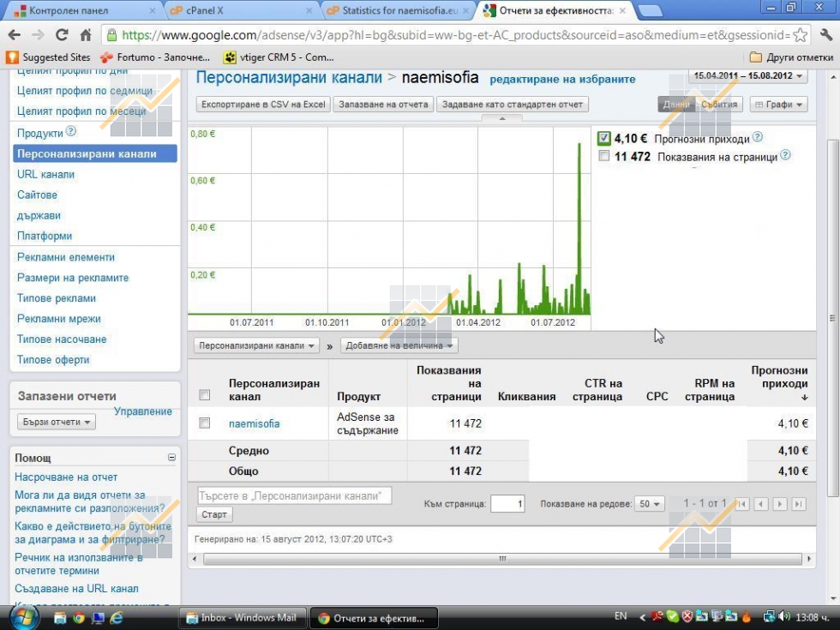840x630 pixels.
Task: Go to the previous results page
Action: [761, 504]
